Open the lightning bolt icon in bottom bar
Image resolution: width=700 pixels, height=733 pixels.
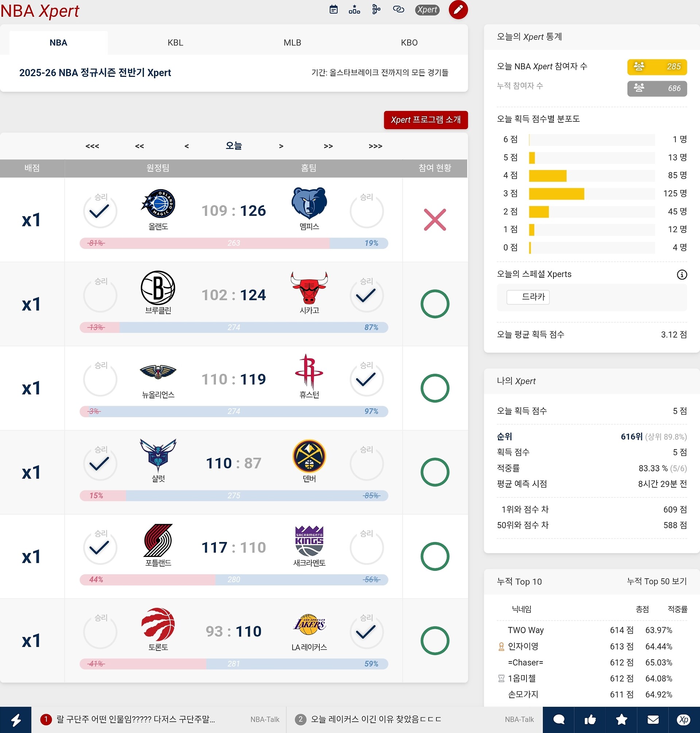[x=16, y=720]
